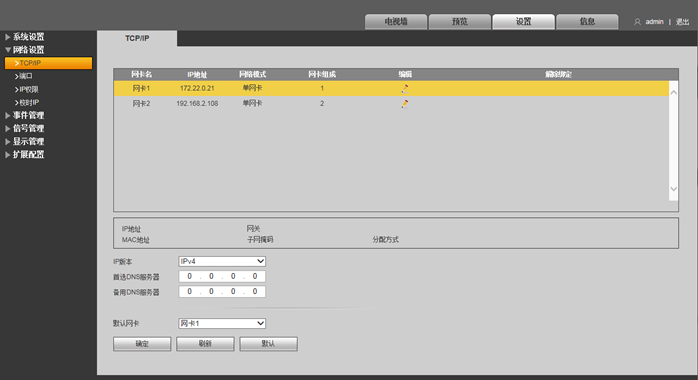
Task: Open the 默认网卡 dropdown
Action: tap(222, 323)
